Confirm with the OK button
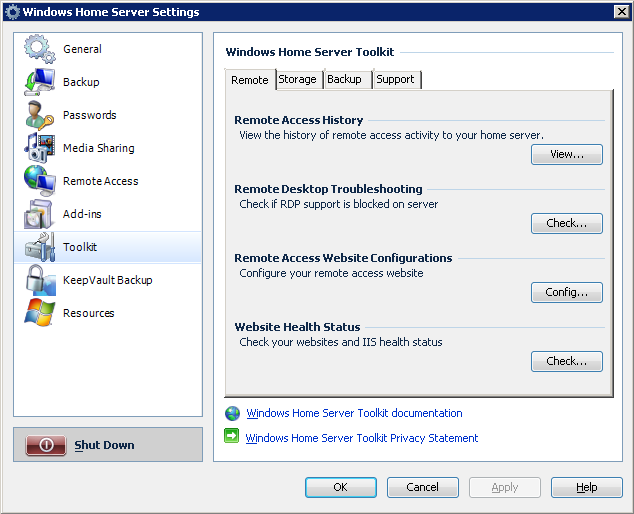The width and height of the screenshot is (634, 514). (341, 487)
